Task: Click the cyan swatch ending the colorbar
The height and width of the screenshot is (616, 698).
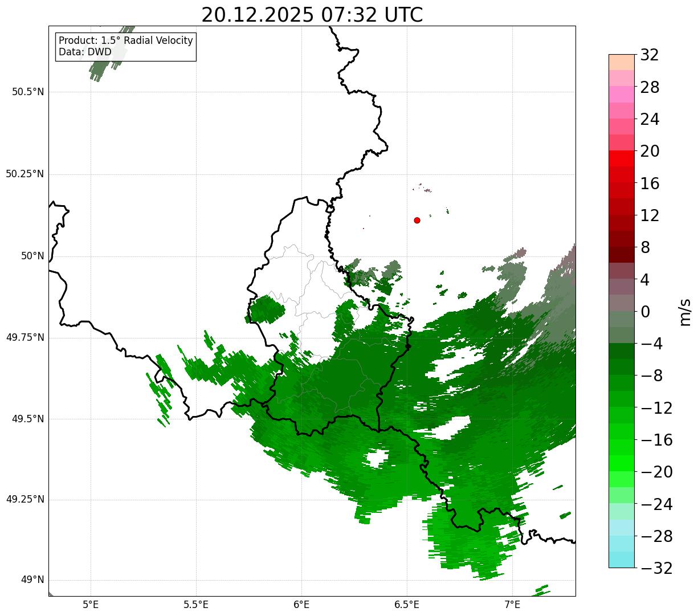Action: point(622,560)
